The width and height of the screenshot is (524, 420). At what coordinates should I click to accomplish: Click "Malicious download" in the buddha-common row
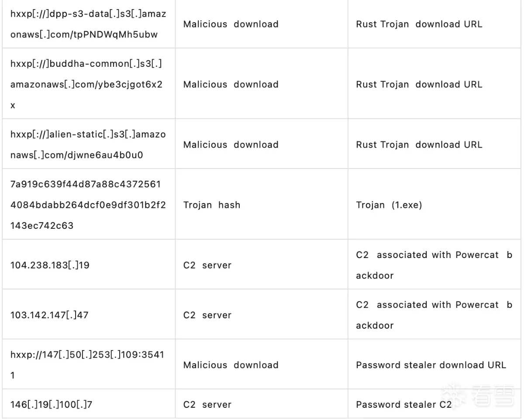pos(231,84)
